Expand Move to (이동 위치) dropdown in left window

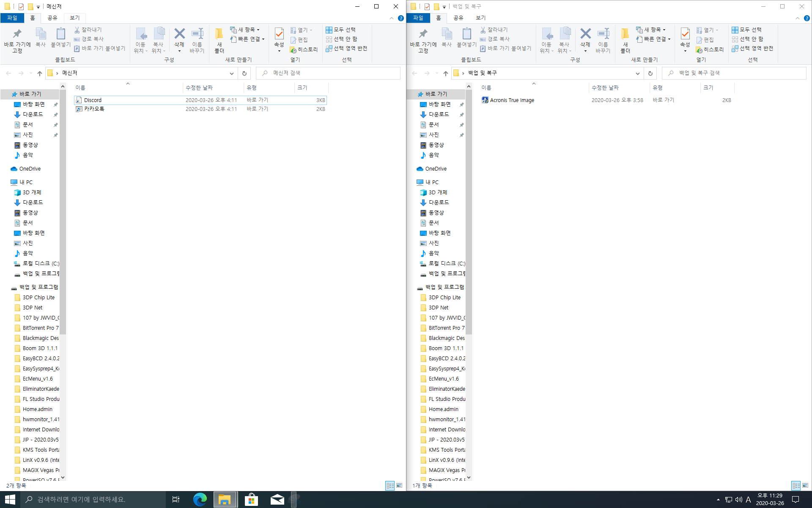coord(141,41)
